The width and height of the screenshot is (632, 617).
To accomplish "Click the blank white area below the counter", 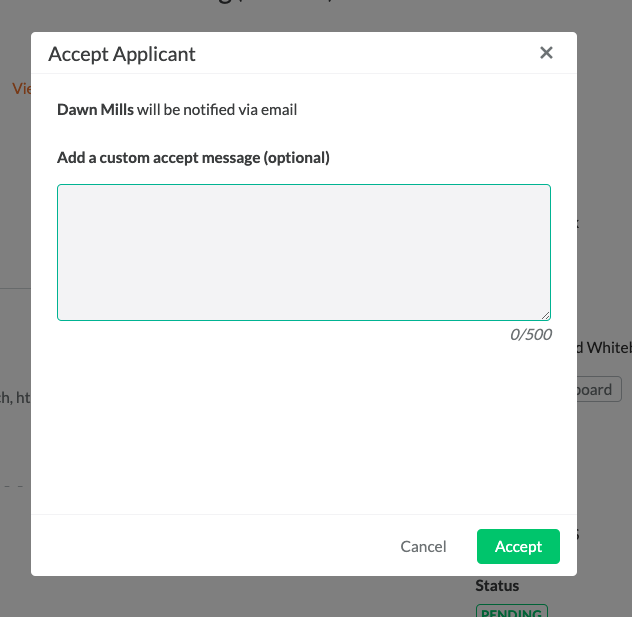I will click(304, 427).
